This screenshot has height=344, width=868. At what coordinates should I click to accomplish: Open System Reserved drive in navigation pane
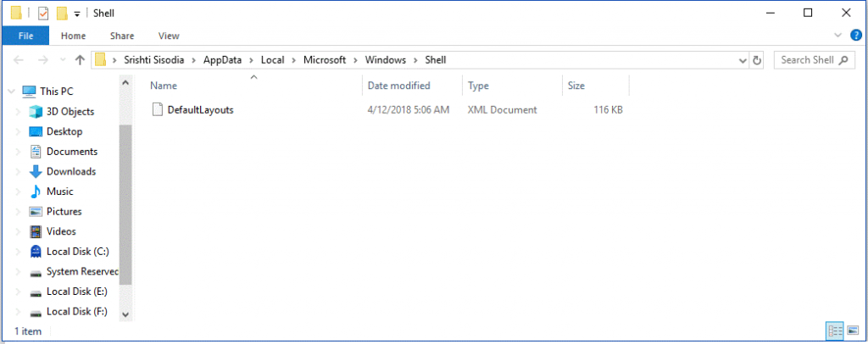[82, 271]
